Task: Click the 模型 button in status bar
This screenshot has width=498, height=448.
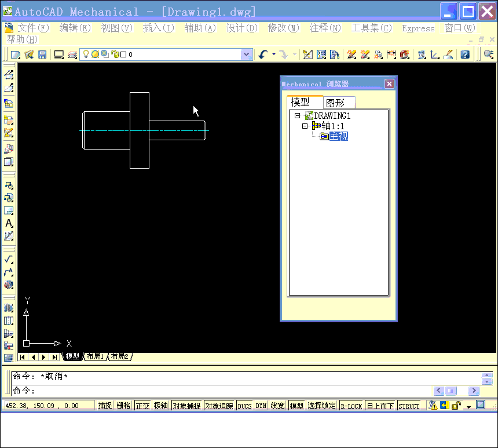Action: 296,406
